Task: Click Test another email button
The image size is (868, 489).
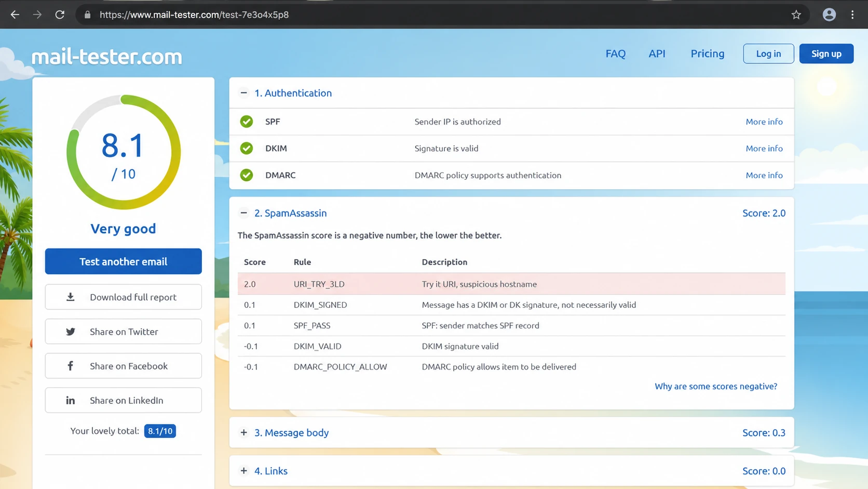Action: pos(123,261)
